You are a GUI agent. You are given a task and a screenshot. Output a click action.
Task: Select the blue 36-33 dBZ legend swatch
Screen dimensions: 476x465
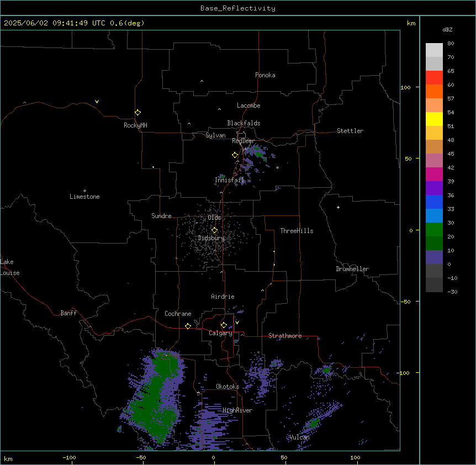pos(434,202)
